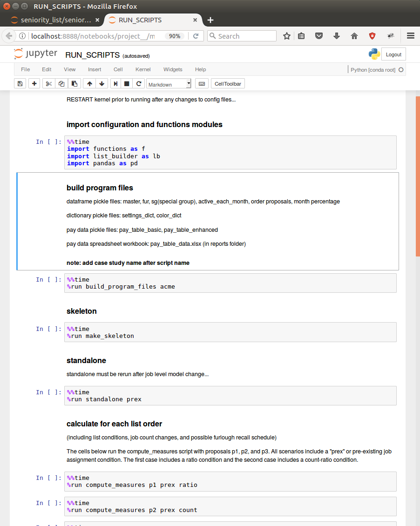The height and width of the screenshot is (526, 420).
Task: Click the kernel idle indicator circle
Action: tap(401, 70)
